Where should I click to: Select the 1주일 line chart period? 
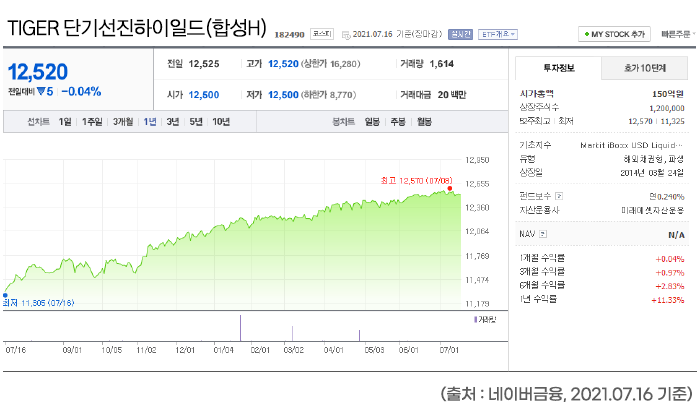91,122
